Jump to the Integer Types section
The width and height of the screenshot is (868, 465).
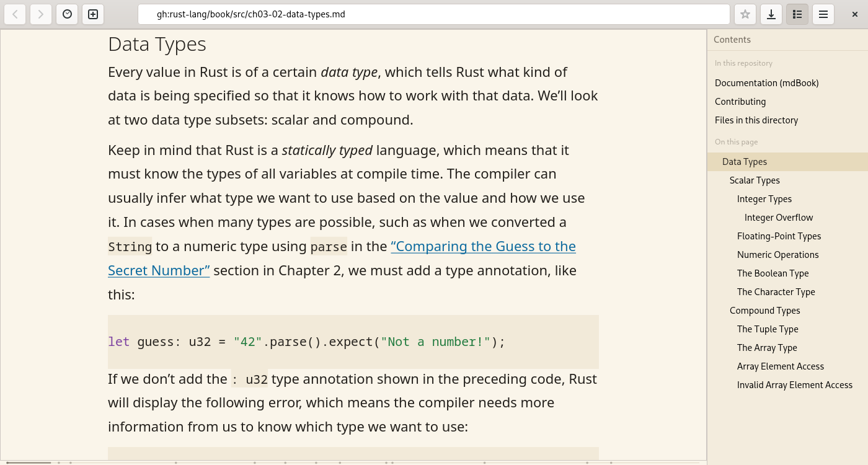(787, 199)
